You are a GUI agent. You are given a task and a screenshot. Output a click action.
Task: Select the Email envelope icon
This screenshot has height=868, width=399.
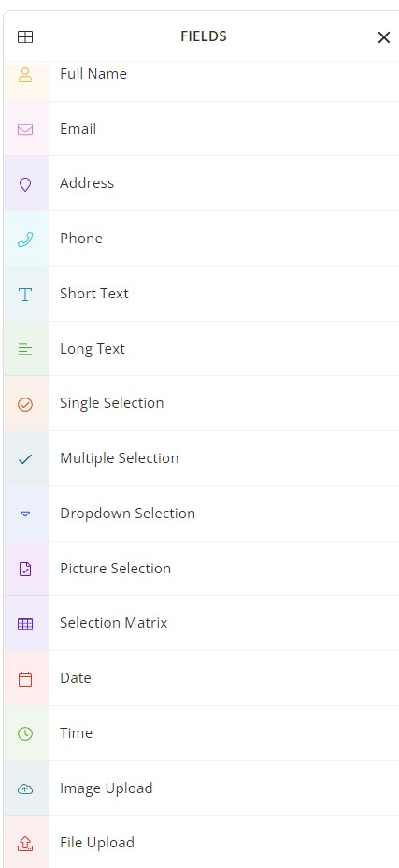pos(25,129)
